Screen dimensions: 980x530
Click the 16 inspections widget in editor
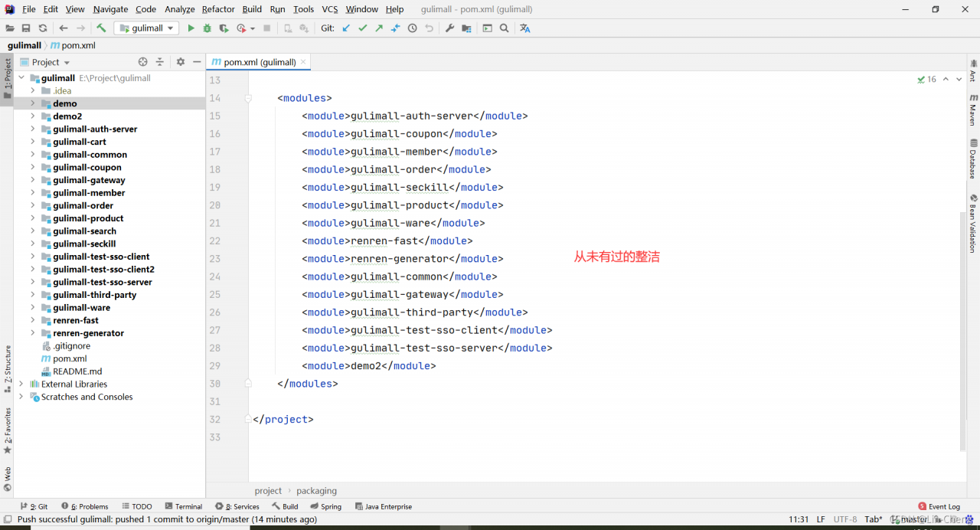click(926, 79)
